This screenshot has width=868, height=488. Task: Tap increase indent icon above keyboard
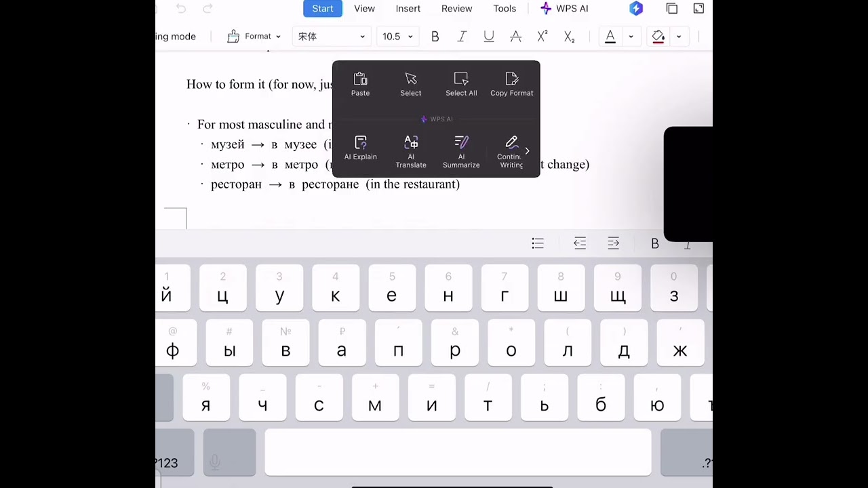pyautogui.click(x=614, y=243)
